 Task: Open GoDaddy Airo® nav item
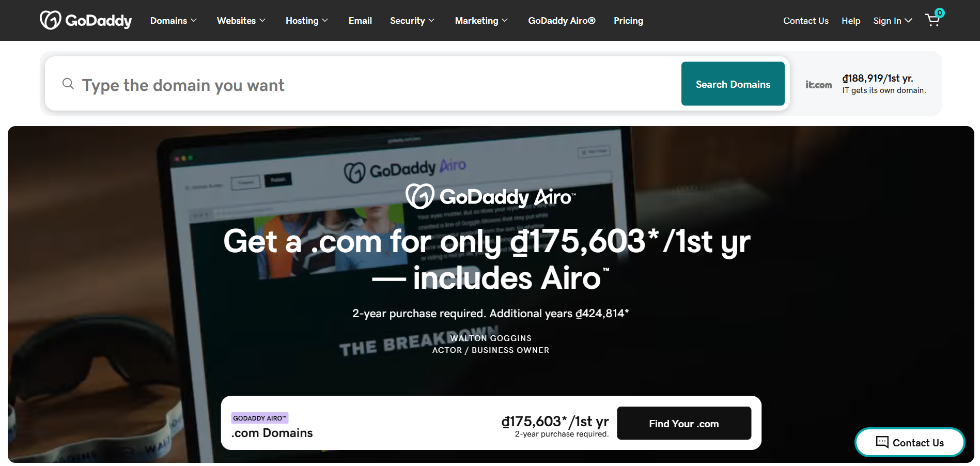pyautogui.click(x=562, y=21)
